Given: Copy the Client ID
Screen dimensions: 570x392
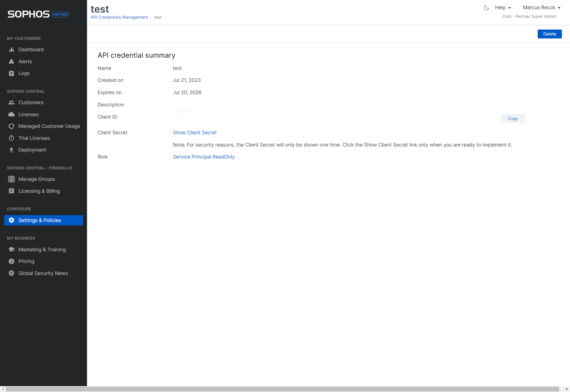Looking at the screenshot, I should tap(513, 119).
